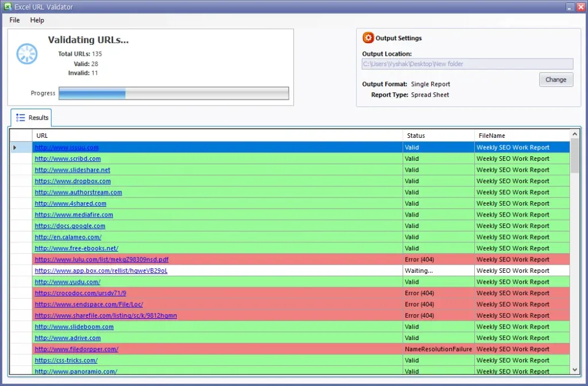Open the Help menu
Screen dimensions: 588x386
[37, 20]
